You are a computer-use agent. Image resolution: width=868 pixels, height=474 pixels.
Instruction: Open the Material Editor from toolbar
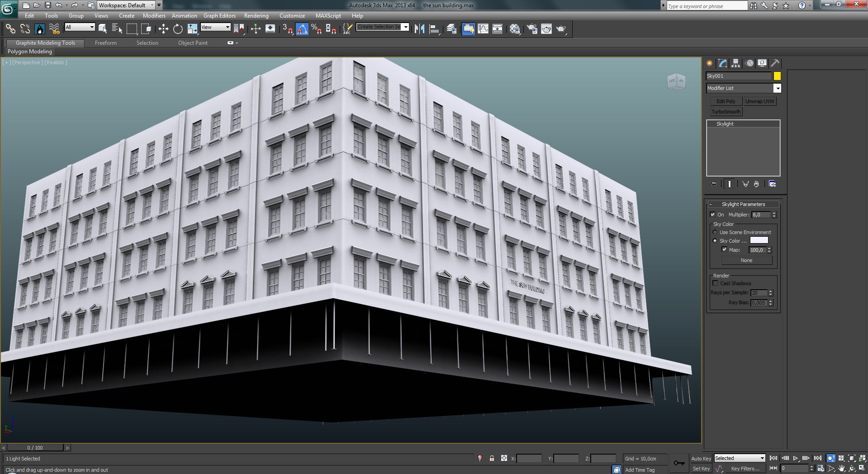click(x=514, y=29)
